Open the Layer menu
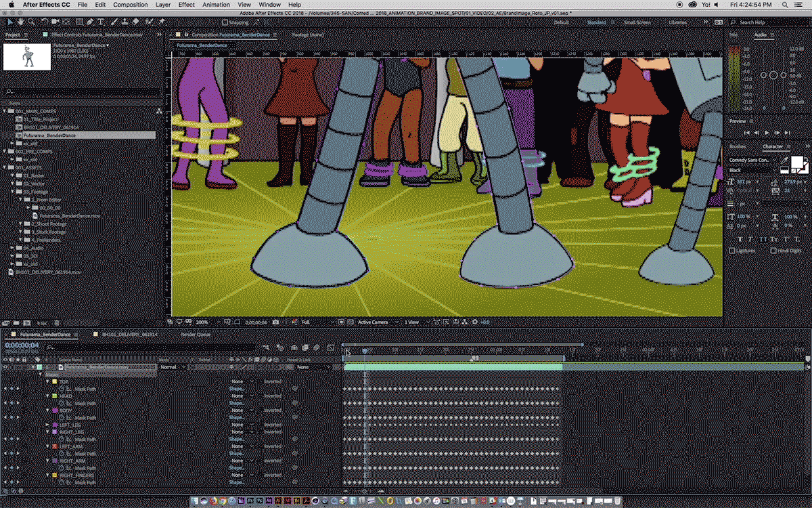The image size is (812, 508). coord(163,5)
